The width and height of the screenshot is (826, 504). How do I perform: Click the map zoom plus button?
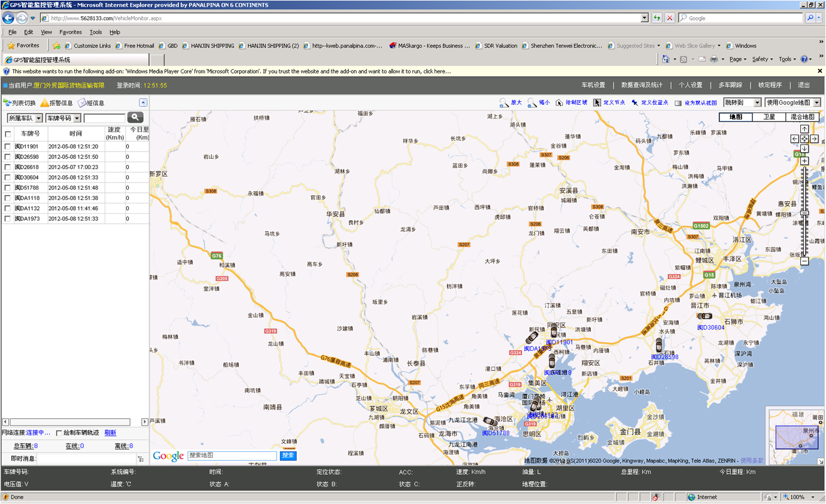(x=804, y=161)
